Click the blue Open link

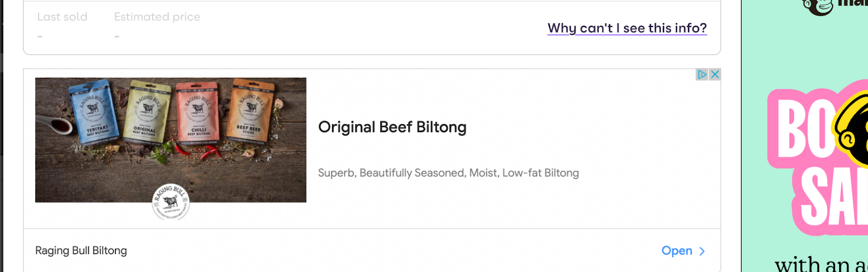pos(676,251)
